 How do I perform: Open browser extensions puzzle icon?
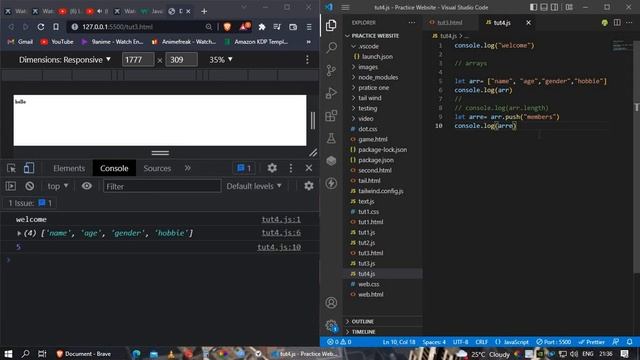[x=262, y=27]
